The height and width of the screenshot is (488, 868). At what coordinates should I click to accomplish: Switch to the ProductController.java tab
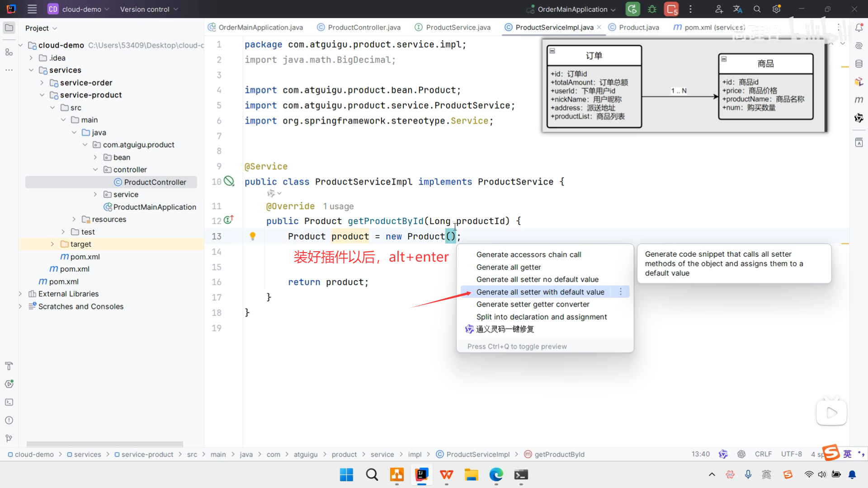click(364, 28)
